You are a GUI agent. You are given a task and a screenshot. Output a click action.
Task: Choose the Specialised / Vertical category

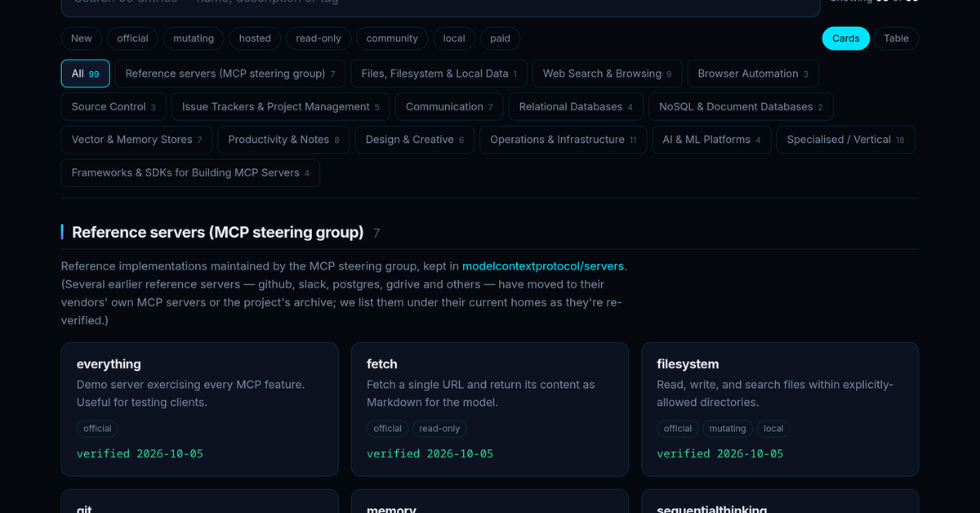click(846, 140)
